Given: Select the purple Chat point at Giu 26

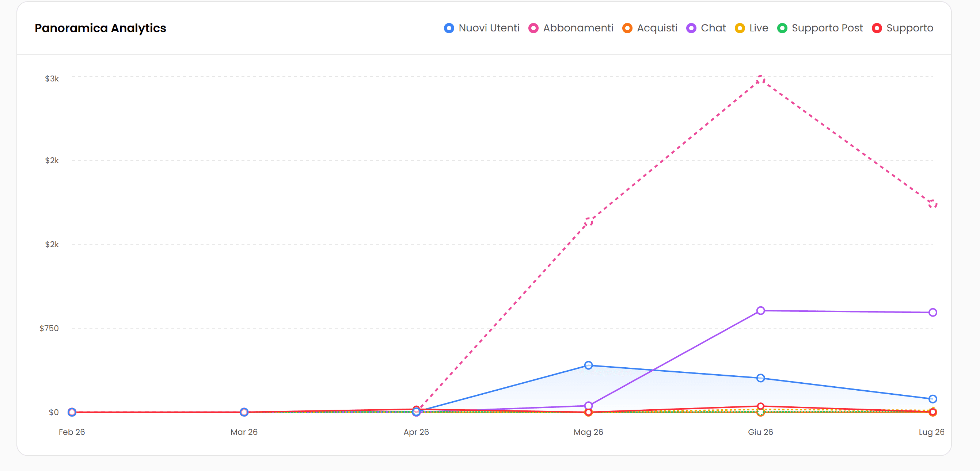Looking at the screenshot, I should [x=760, y=311].
